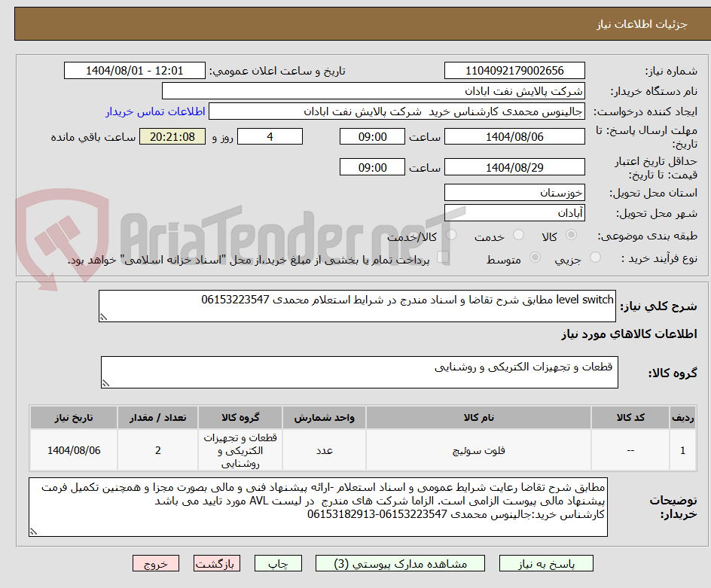
Task: Select the خدمت radio button
Action: 518,234
